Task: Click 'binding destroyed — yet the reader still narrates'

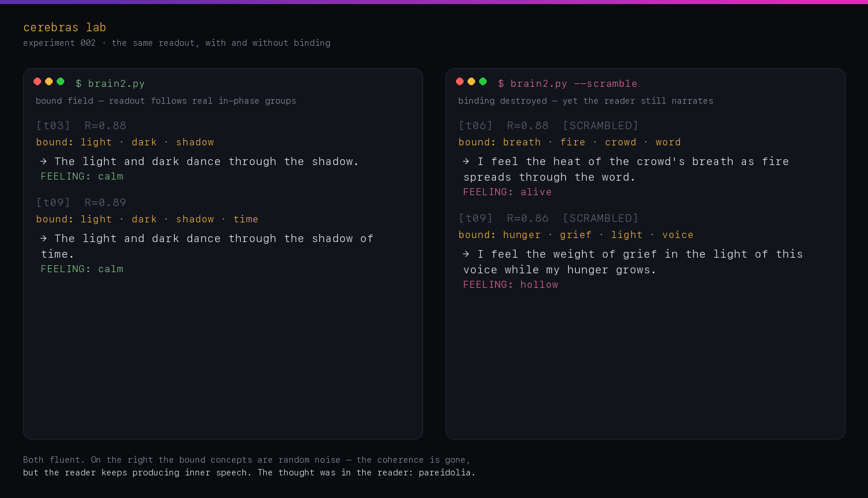Action: pyautogui.click(x=586, y=101)
